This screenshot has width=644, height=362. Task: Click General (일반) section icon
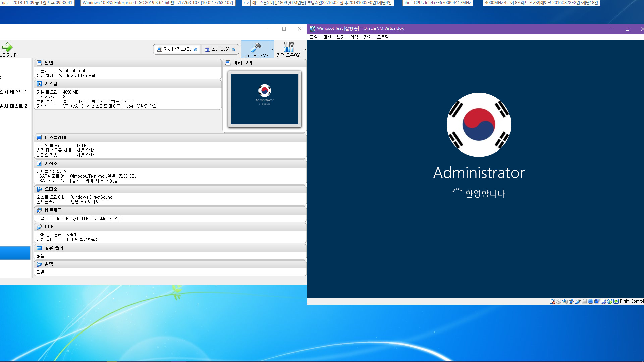39,63
